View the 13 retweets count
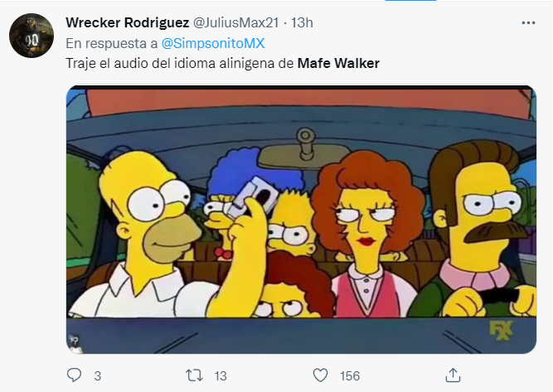The height and width of the screenshot is (392, 553). click(x=221, y=376)
